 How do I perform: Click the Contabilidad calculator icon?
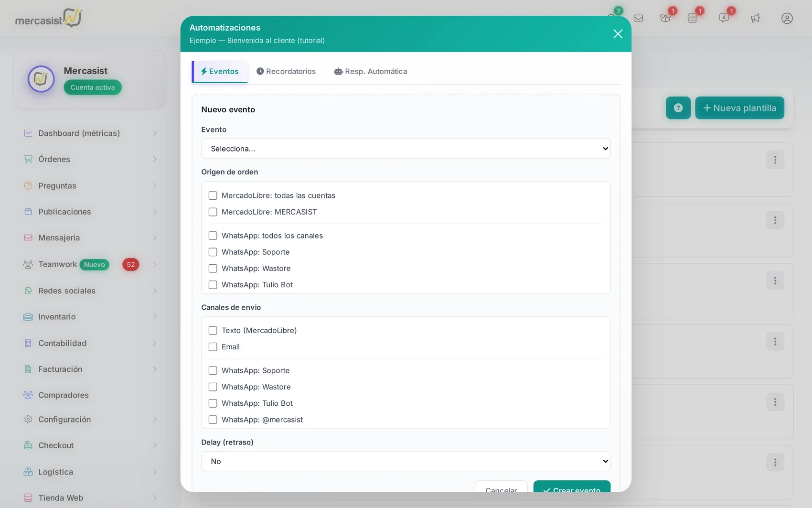pos(28,343)
